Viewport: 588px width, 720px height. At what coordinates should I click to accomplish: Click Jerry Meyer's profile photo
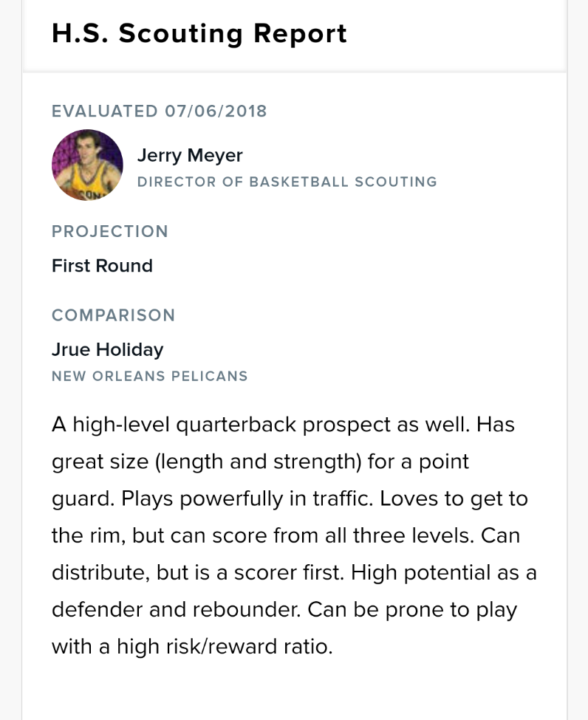[87, 165]
